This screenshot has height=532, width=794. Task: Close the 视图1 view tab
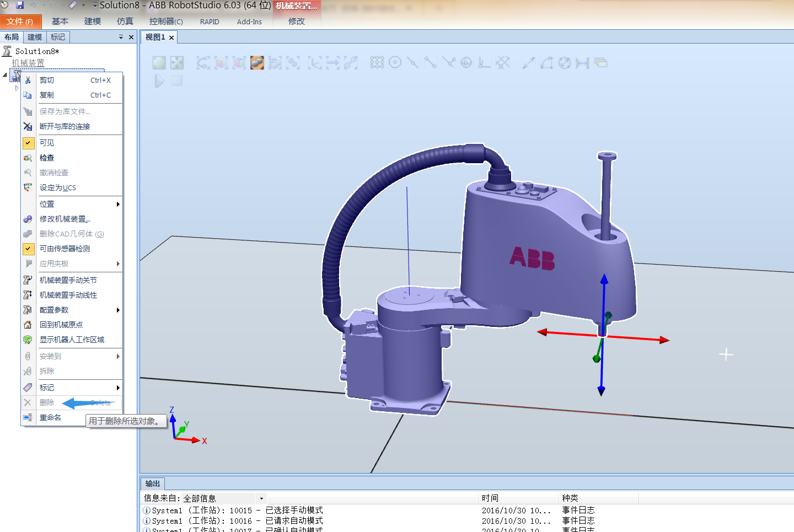171,37
